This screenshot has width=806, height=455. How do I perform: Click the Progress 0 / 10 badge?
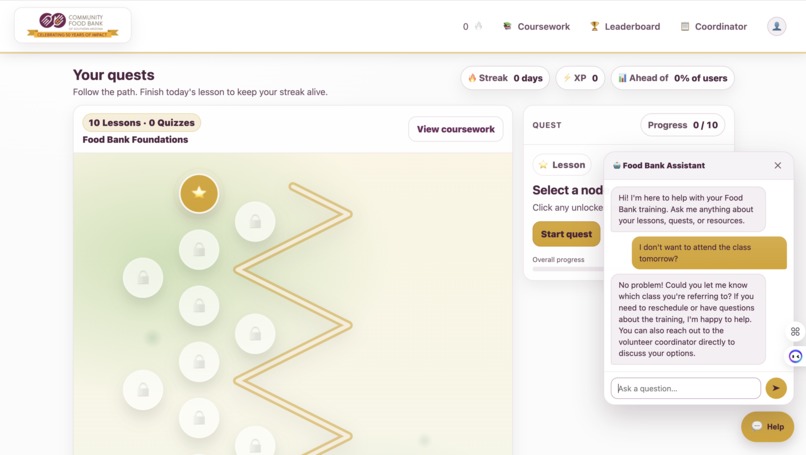click(682, 125)
